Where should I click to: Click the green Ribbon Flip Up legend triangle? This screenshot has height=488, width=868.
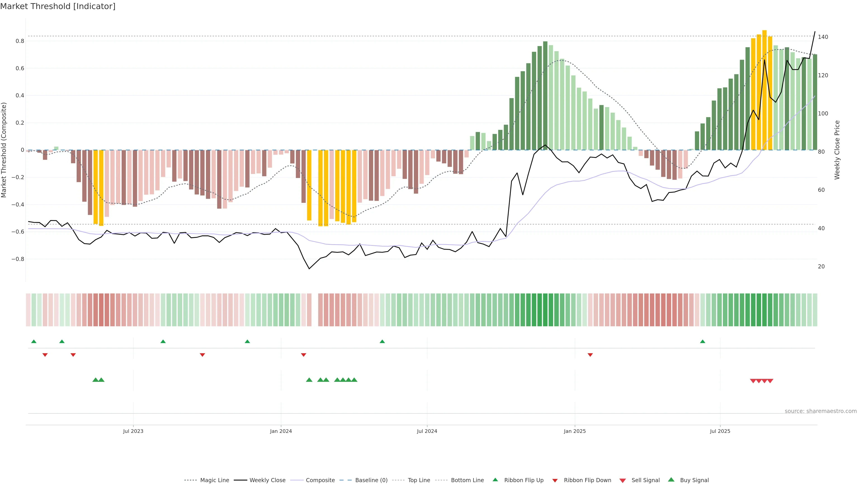pyautogui.click(x=495, y=480)
